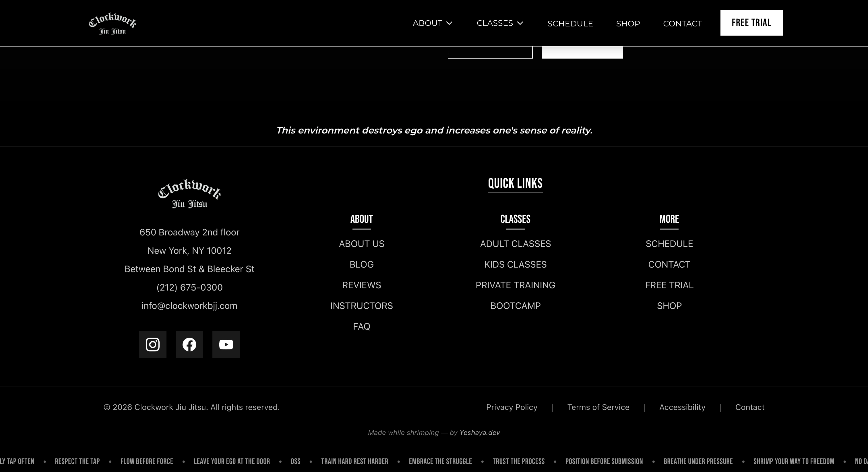Click the Clockwork logo in the footer
Viewport: 868px width, 472px height.
[x=189, y=194]
